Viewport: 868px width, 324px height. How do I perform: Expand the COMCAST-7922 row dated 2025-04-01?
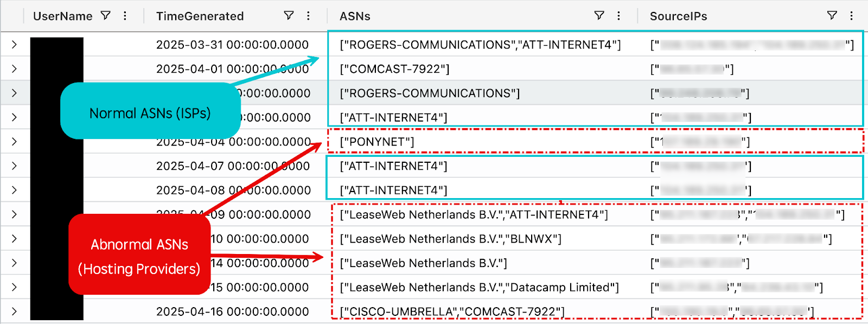[x=14, y=69]
